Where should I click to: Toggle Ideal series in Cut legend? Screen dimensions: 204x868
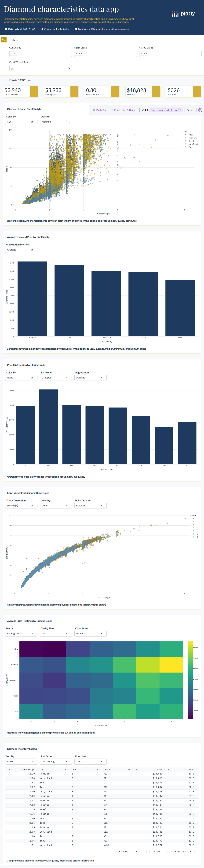click(x=191, y=135)
